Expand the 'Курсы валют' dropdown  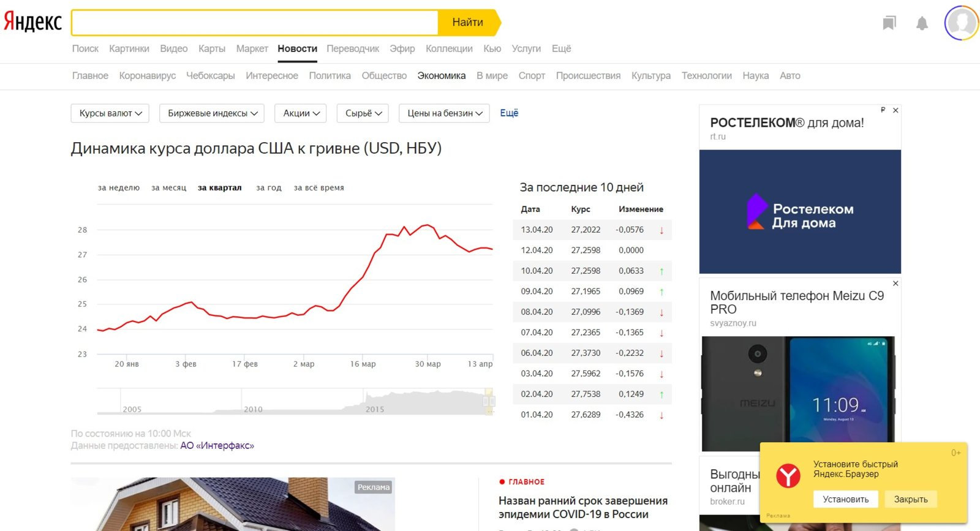tap(110, 113)
